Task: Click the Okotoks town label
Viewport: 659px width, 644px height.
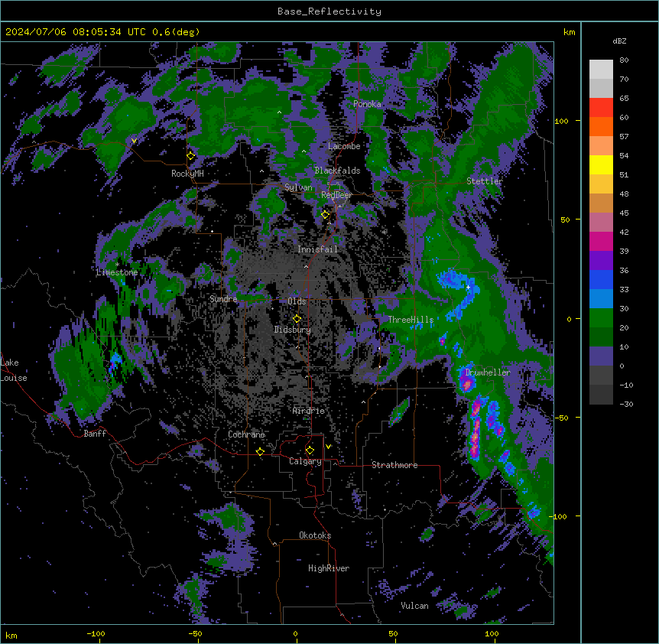Action: click(x=315, y=535)
